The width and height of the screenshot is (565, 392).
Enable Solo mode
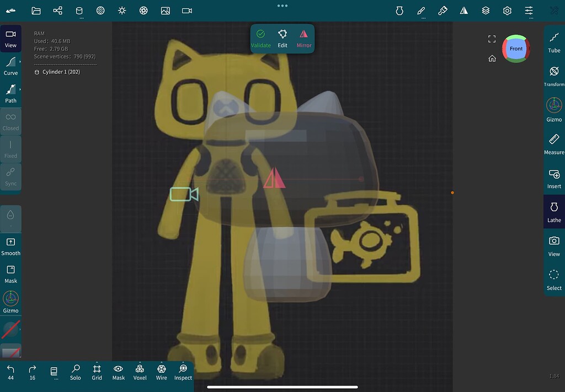pyautogui.click(x=75, y=371)
